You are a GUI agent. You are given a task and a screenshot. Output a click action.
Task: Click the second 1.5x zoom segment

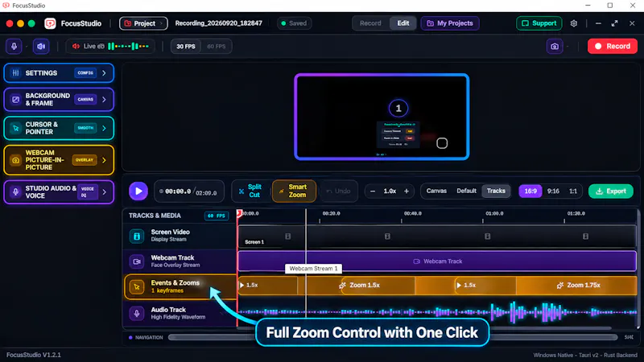pyautogui.click(x=485, y=286)
